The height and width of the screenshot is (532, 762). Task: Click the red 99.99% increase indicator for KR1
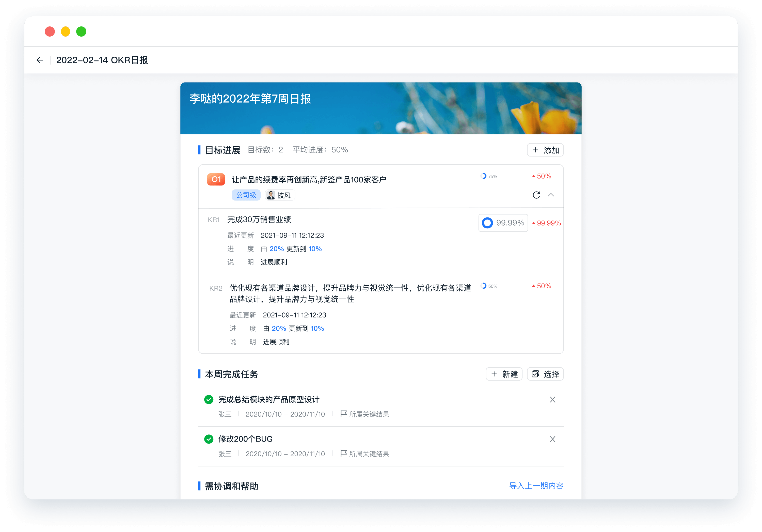click(x=546, y=223)
